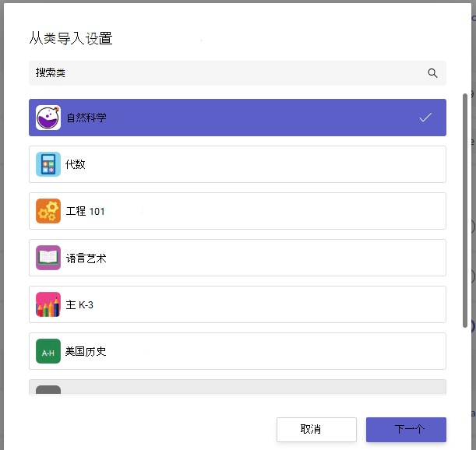
Task: Click the 主 K-3 colored pencils icon
Action: (48, 304)
